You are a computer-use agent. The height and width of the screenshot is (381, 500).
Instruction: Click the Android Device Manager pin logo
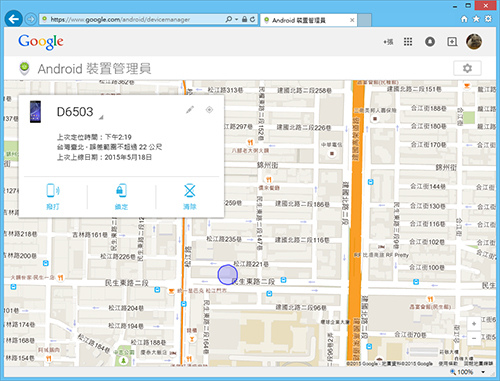click(24, 68)
